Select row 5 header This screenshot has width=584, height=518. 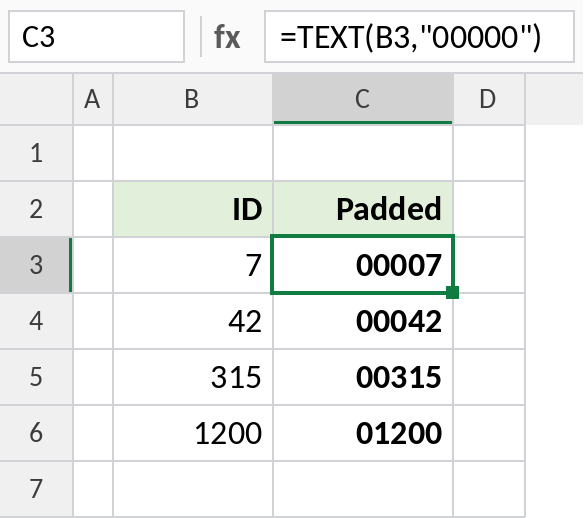(36, 377)
